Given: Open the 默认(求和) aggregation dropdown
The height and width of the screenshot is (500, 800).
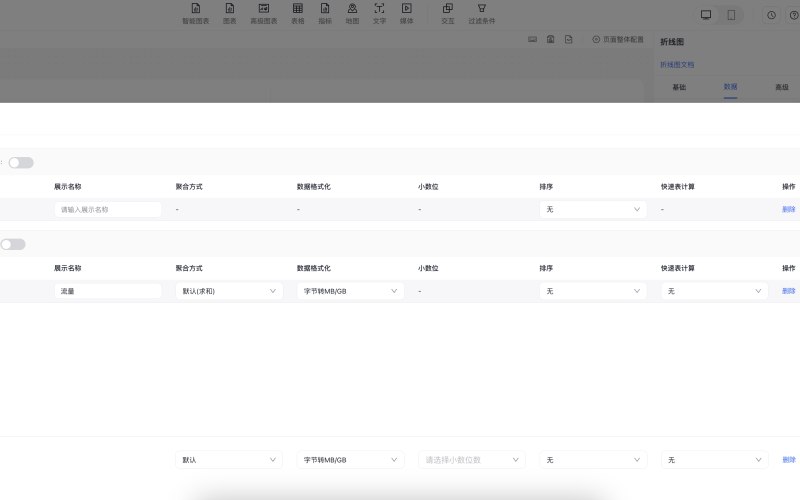Looking at the screenshot, I should (x=229, y=291).
